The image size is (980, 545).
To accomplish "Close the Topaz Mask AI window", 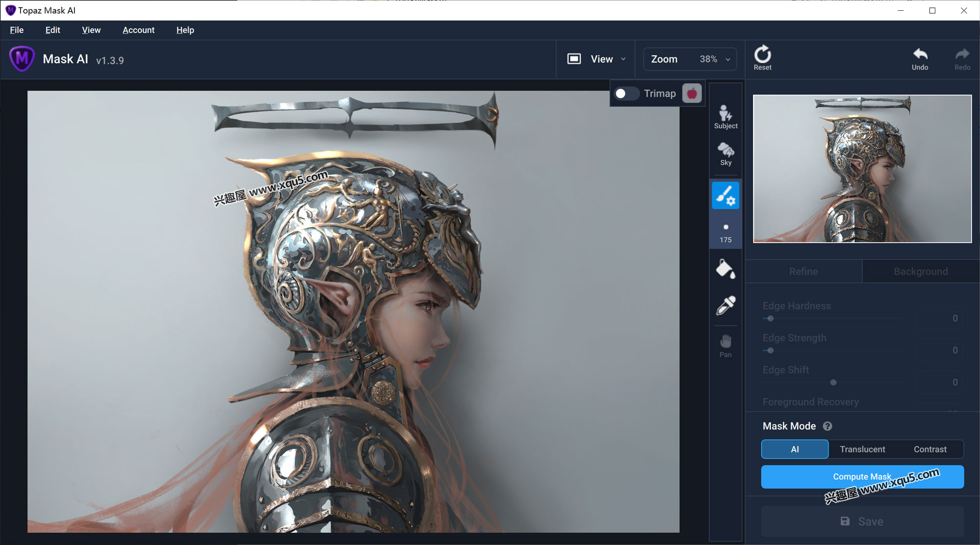I will point(964,10).
